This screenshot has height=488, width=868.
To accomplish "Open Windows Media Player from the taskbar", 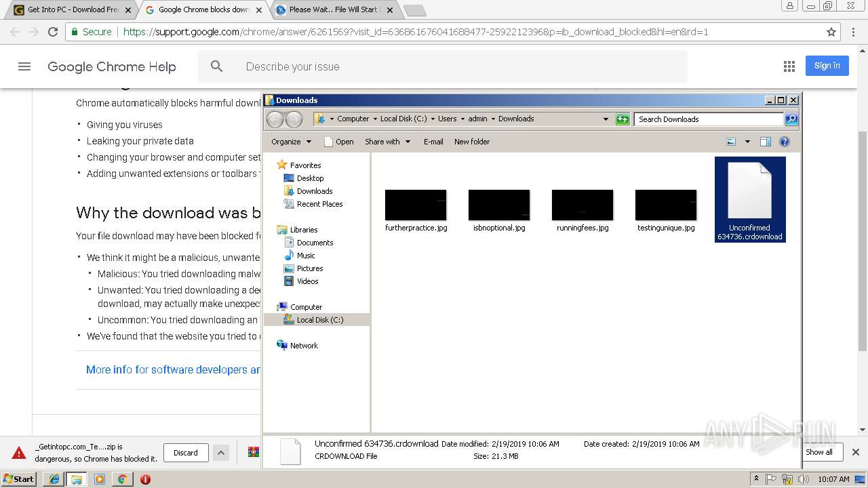I will [100, 479].
